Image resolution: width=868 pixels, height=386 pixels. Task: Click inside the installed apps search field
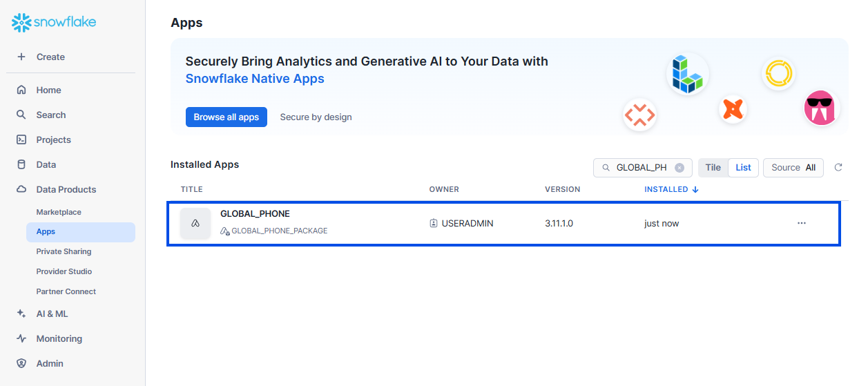(x=642, y=168)
